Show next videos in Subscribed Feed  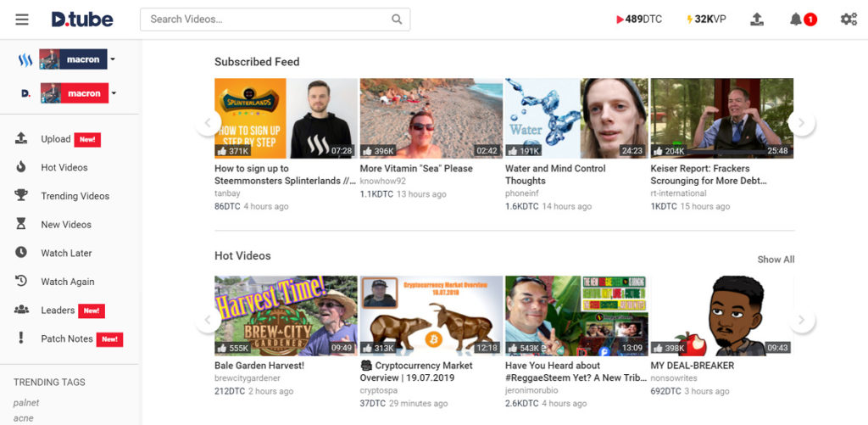(802, 122)
